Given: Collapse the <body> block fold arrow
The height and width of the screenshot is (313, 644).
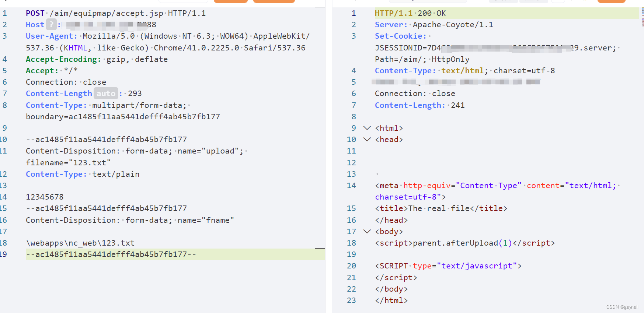Looking at the screenshot, I should click(x=367, y=232).
